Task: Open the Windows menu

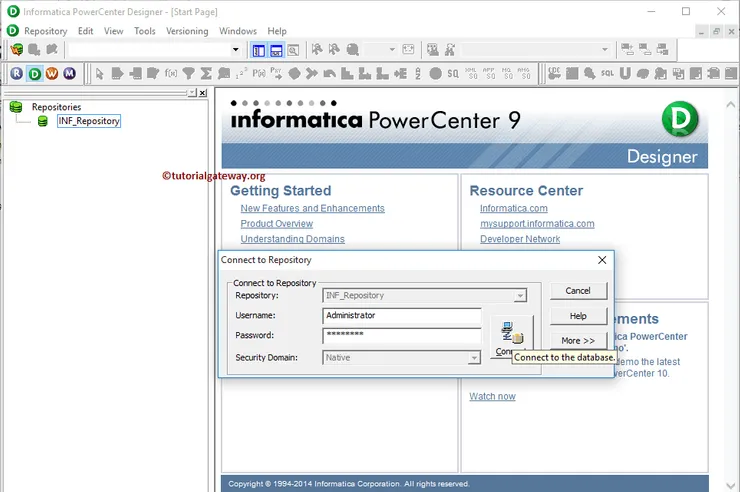Action: pos(237,31)
